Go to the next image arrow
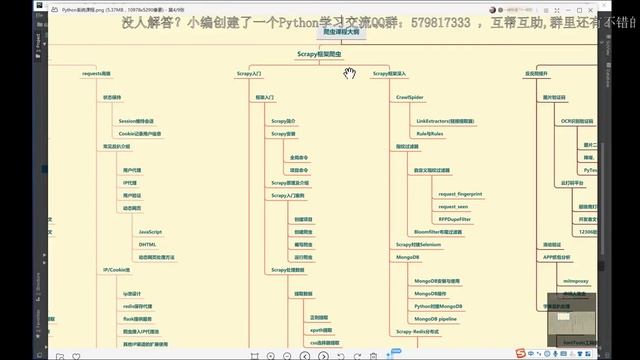This screenshot has height=360, width=640. (x=323, y=356)
